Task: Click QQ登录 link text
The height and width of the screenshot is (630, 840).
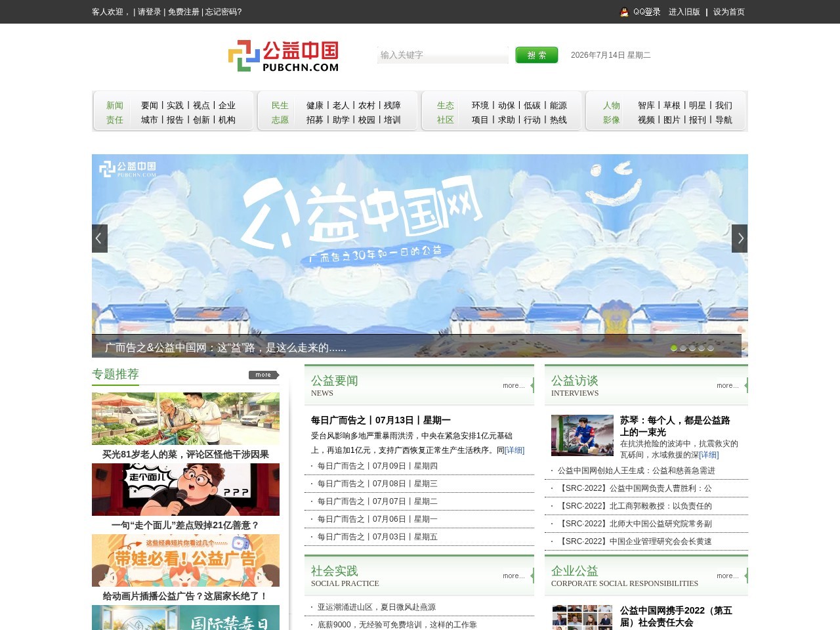Action: click(647, 12)
